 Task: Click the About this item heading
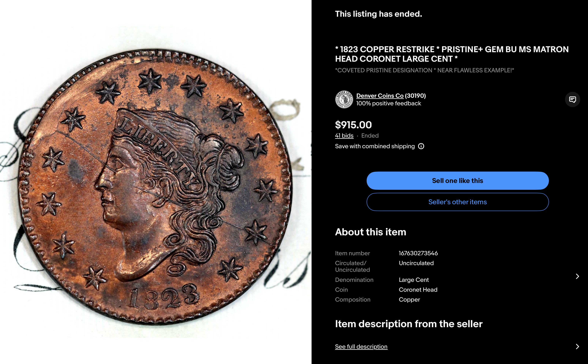coord(371,232)
